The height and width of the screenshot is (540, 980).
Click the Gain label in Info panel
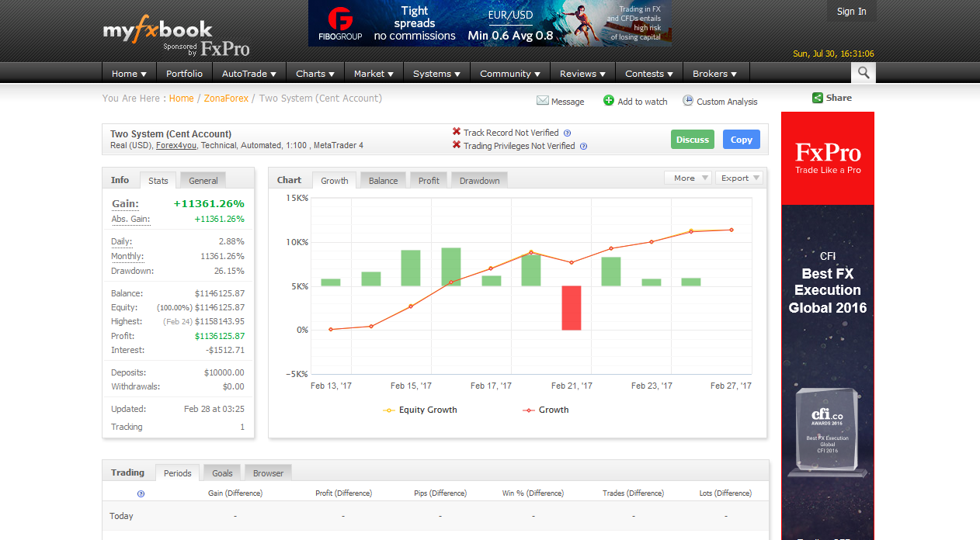pos(125,204)
